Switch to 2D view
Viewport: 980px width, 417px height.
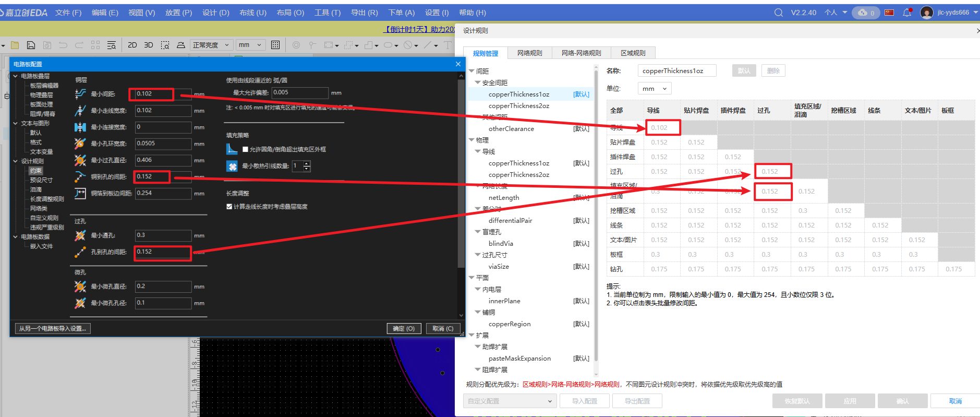[x=132, y=45]
